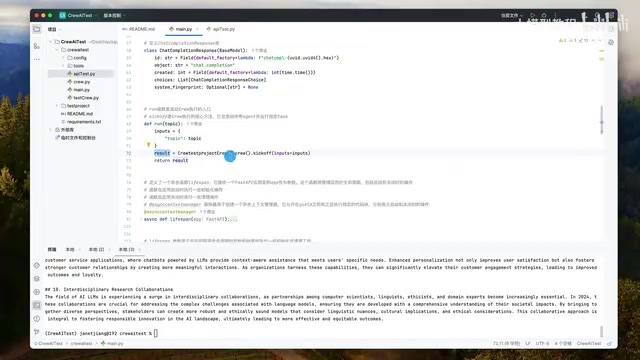The height and width of the screenshot is (360, 640).
Task: Open the Structure tool window icon
Action: (x=37, y=46)
